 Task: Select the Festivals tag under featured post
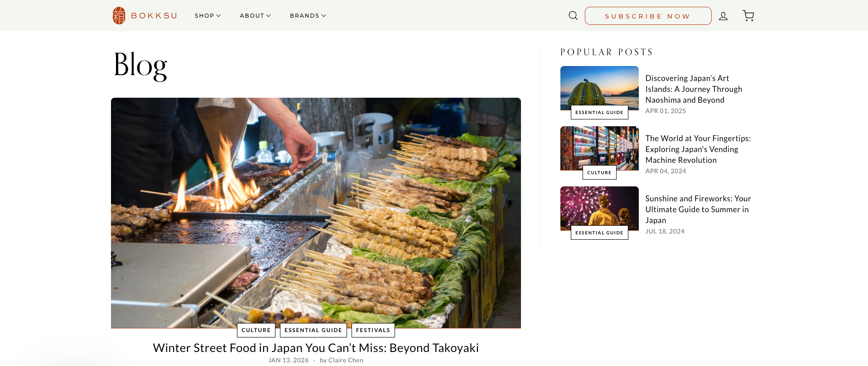point(373,330)
